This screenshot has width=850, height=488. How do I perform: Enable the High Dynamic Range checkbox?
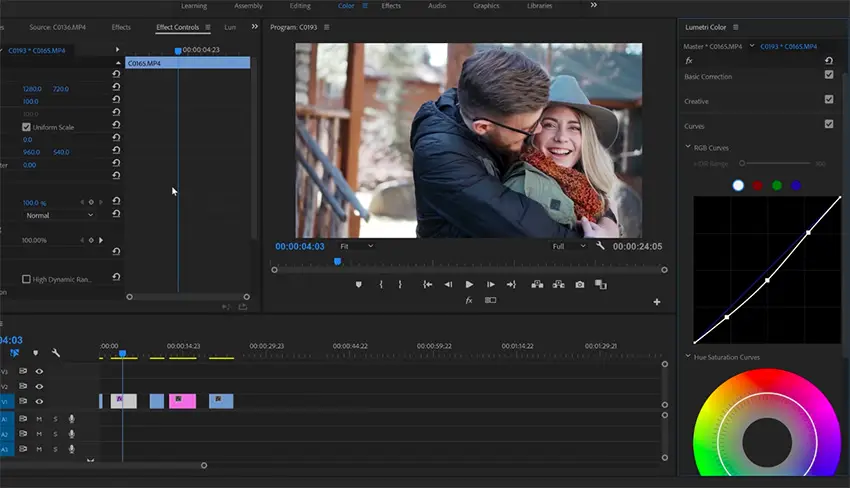[26, 279]
